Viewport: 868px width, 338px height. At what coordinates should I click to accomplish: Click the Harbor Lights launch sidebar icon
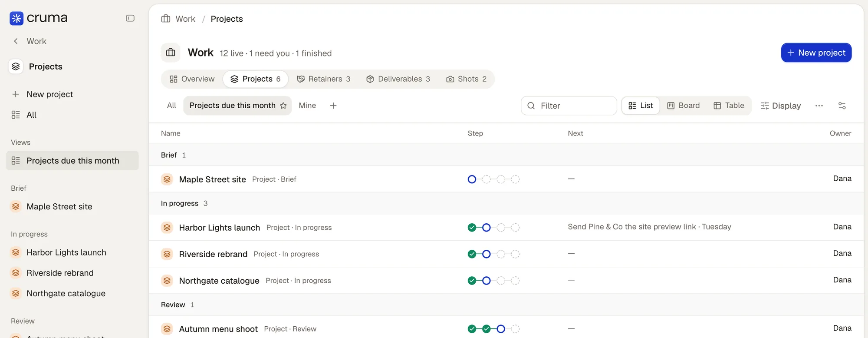point(16,252)
